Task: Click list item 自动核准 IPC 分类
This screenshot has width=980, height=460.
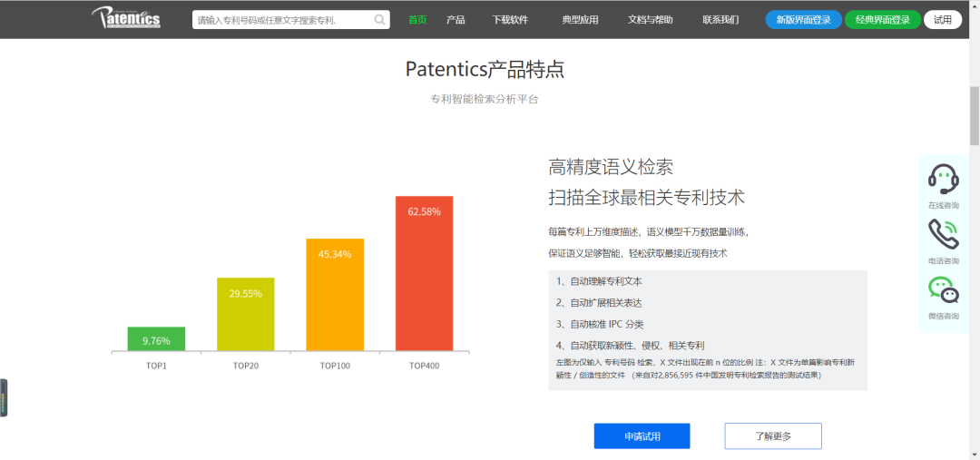Action: pyautogui.click(x=600, y=324)
